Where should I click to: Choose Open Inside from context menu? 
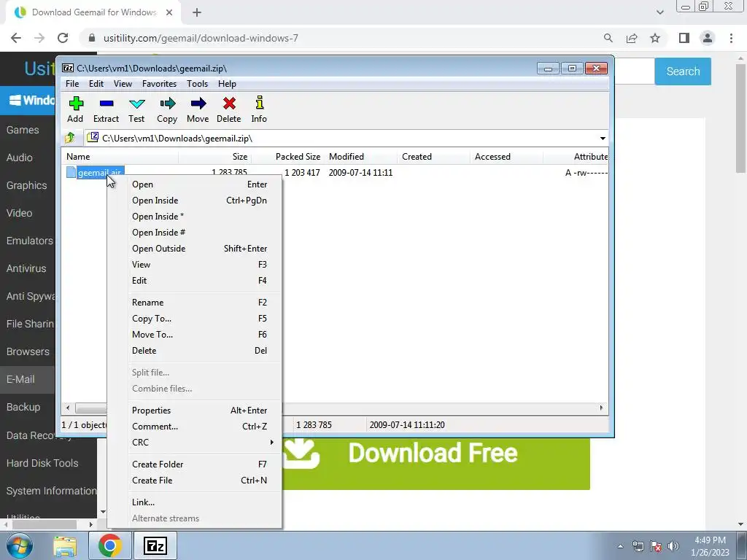point(194,201)
